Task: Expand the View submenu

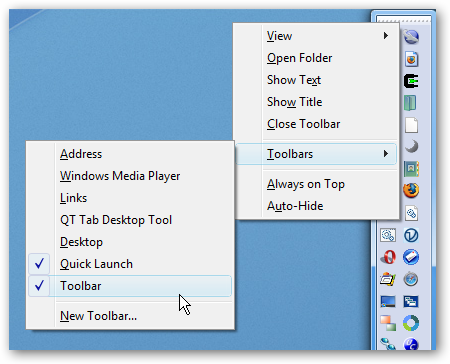Action: pyautogui.click(x=316, y=36)
